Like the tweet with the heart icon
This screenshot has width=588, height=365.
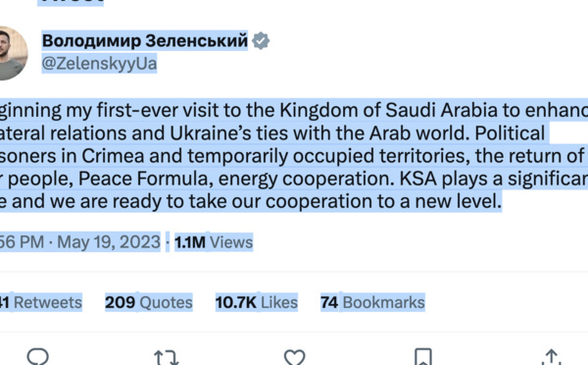click(x=294, y=357)
